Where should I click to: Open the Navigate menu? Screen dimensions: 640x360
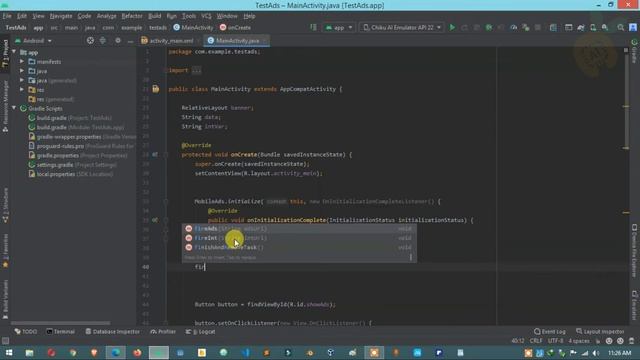(x=61, y=16)
